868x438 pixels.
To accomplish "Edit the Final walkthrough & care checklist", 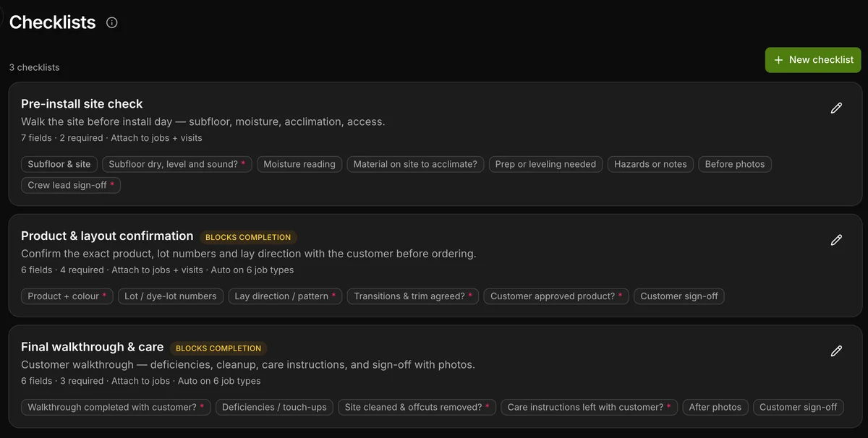I will (836, 351).
